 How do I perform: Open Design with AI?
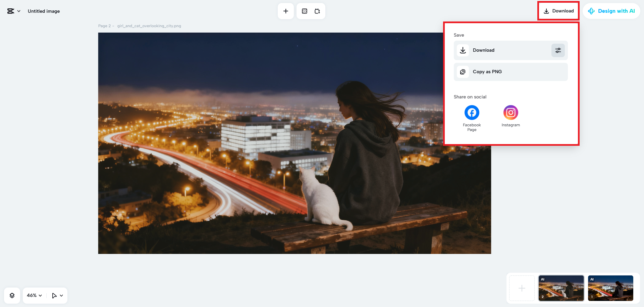click(611, 11)
